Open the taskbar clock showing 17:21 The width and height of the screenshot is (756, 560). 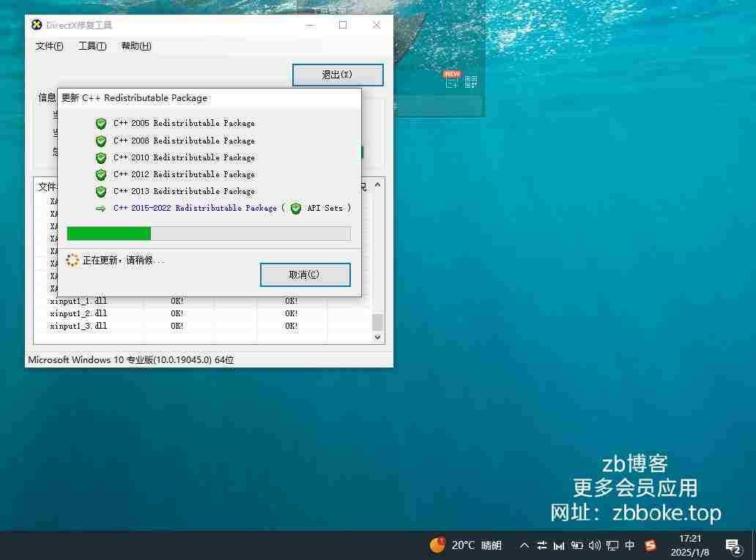click(x=690, y=545)
